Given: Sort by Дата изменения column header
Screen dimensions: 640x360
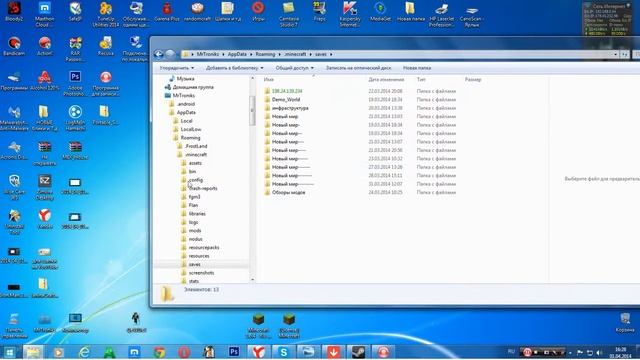Looking at the screenshot, I should pos(386,80).
